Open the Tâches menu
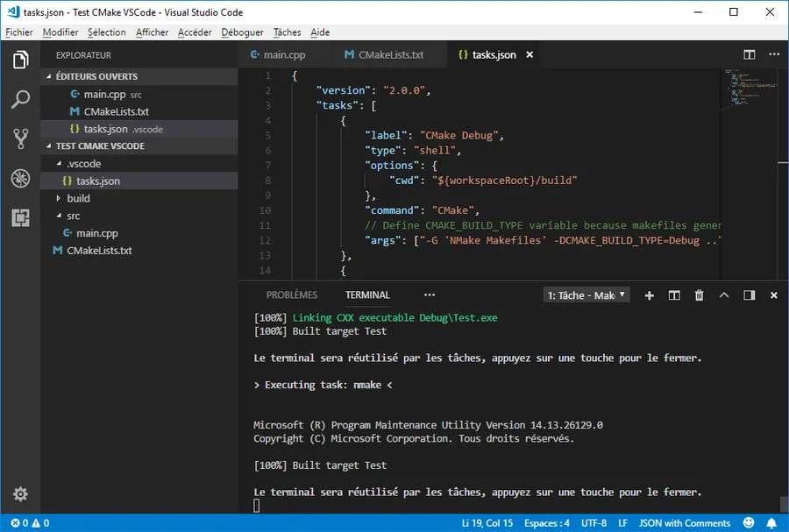Screen dimensions: 789x532 click(288, 32)
